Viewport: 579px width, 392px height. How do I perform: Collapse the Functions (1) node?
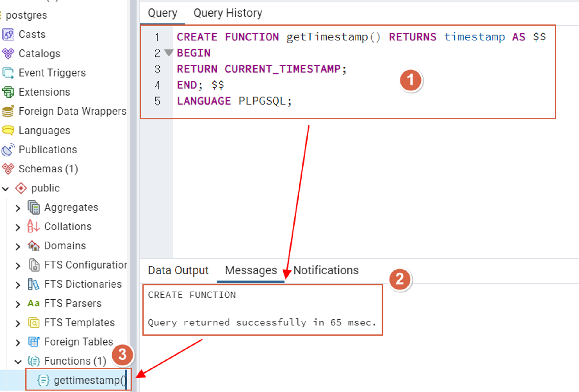click(x=18, y=361)
